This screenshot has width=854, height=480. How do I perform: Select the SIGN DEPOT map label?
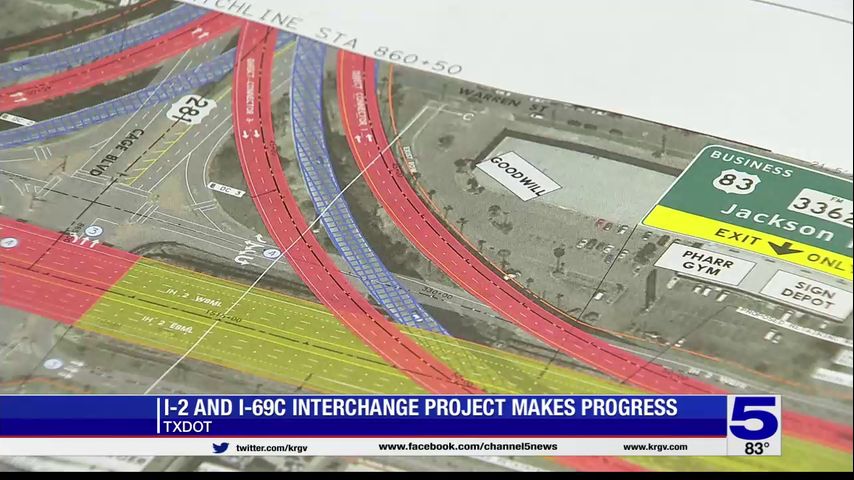(x=805, y=293)
